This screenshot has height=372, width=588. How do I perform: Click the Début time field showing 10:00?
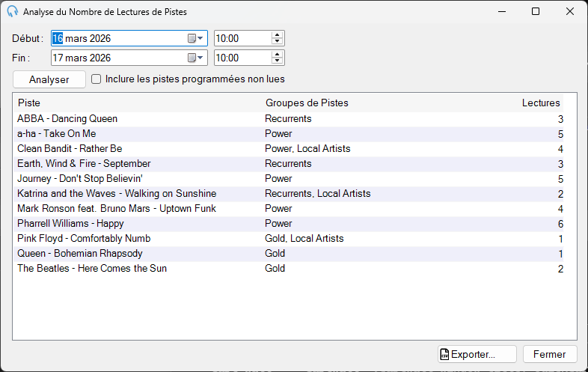click(242, 38)
